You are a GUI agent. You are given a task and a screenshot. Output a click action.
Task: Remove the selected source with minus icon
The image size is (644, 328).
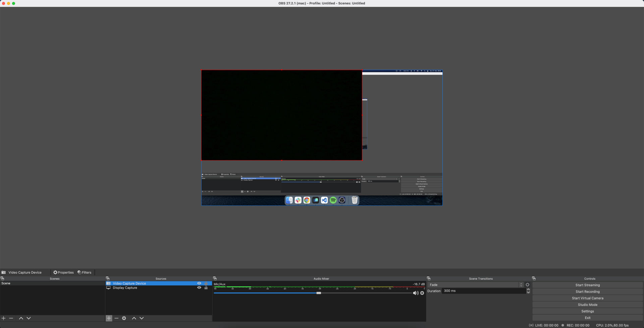[x=116, y=318]
